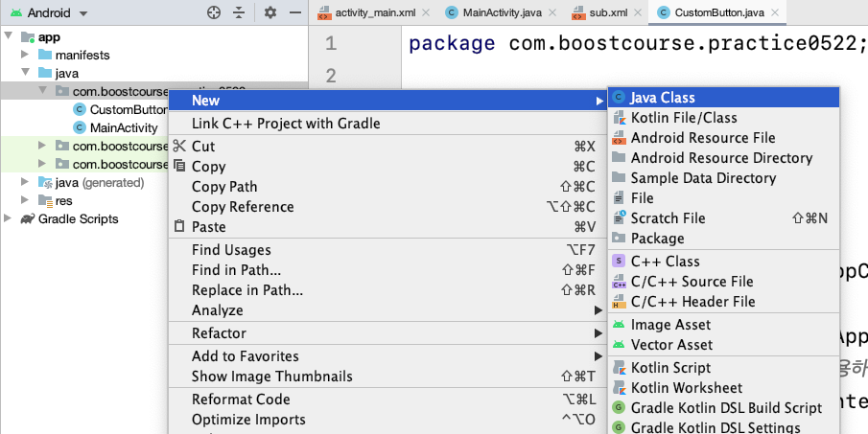Click Copy in the context menu
The width and height of the screenshot is (868, 434).
387,167
